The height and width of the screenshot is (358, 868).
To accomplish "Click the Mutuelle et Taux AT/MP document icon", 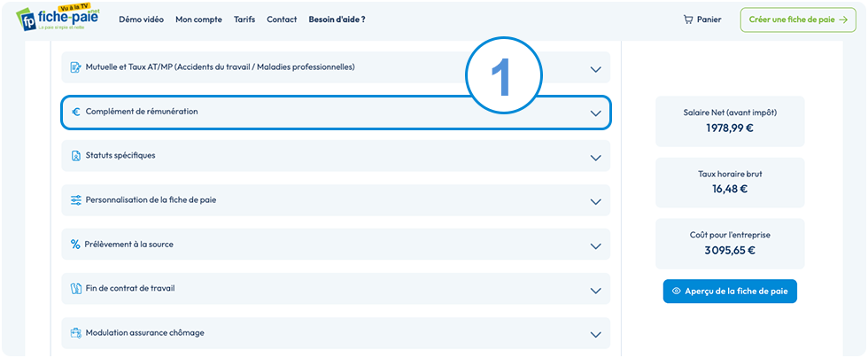I will [x=76, y=67].
